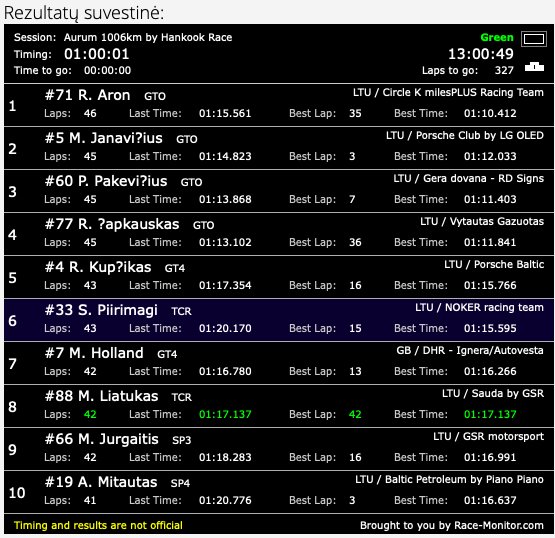Viewport: 555px width, 538px height.
Task: Click the Rezultatų suvestinė heading
Action: [84, 13]
